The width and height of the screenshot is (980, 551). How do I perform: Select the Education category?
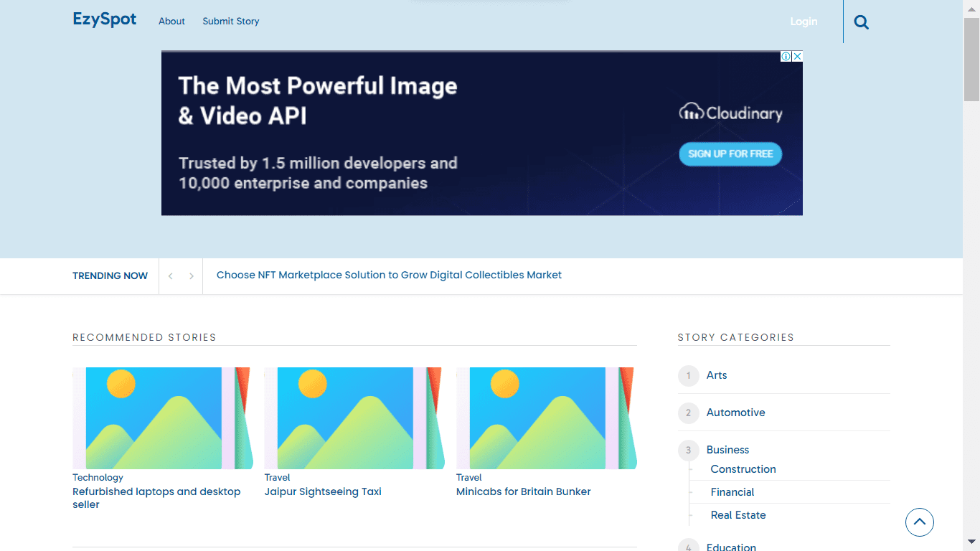tap(731, 547)
